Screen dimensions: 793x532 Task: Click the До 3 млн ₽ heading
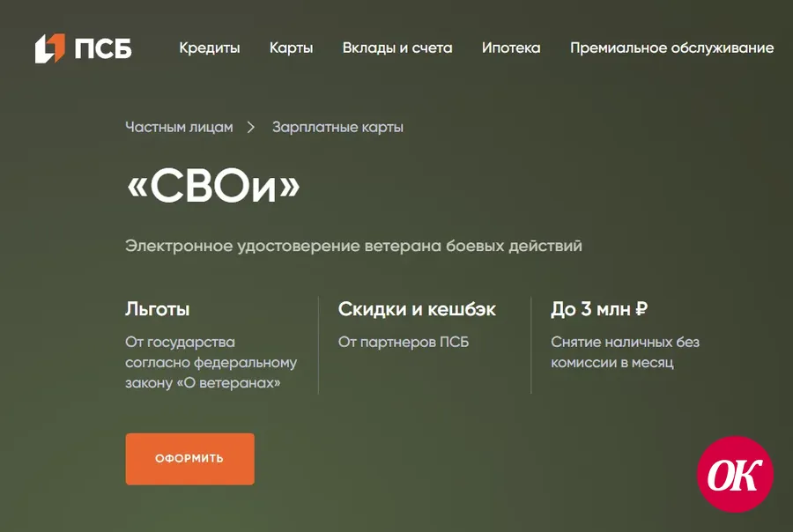599,309
